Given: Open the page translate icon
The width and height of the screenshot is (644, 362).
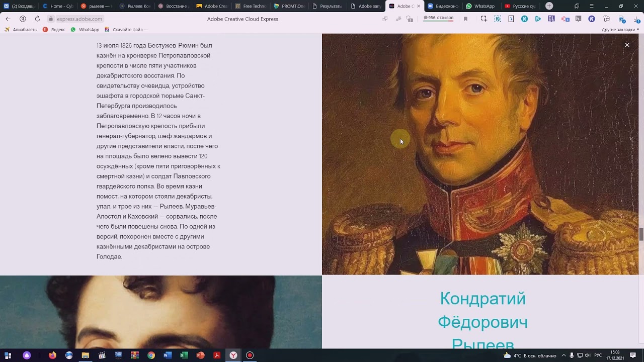Looking at the screenshot, I should (398, 19).
